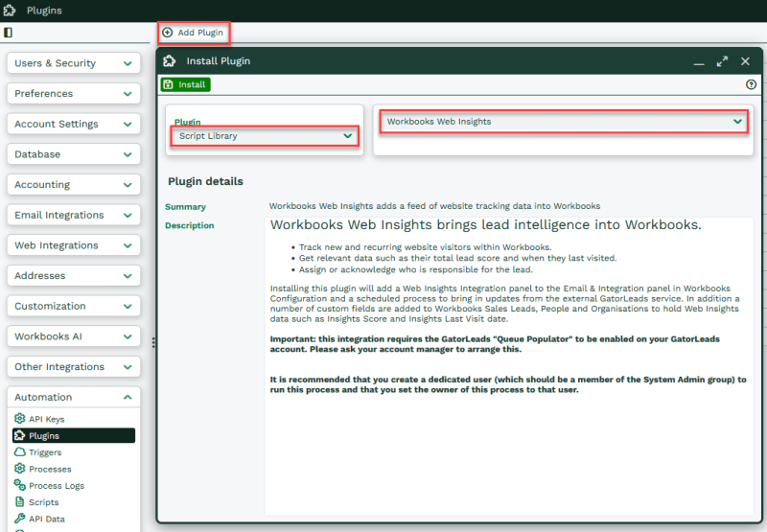Viewport: 767px width, 532px height.
Task: Open API Keys in Automation menu
Action: [x=74, y=419]
